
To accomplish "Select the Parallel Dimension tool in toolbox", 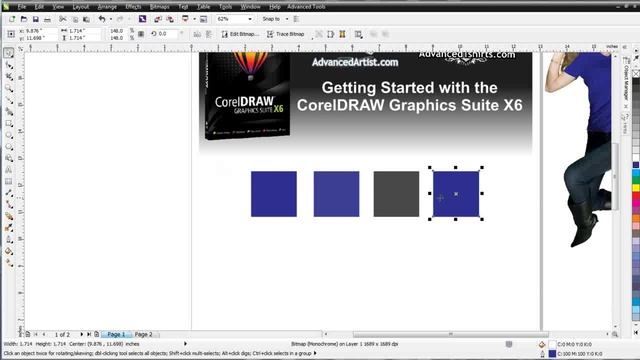I will [x=9, y=193].
